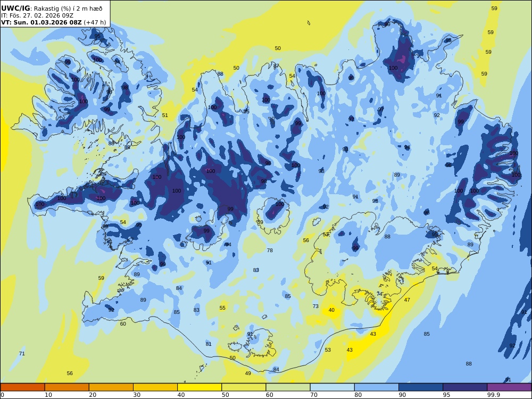Click the medium blue 80–90 legend swatch
The height and width of the screenshot is (399, 532).
(377, 387)
